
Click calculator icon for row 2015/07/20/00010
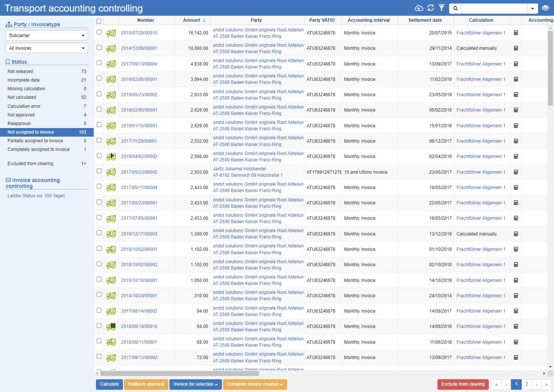[x=516, y=33]
